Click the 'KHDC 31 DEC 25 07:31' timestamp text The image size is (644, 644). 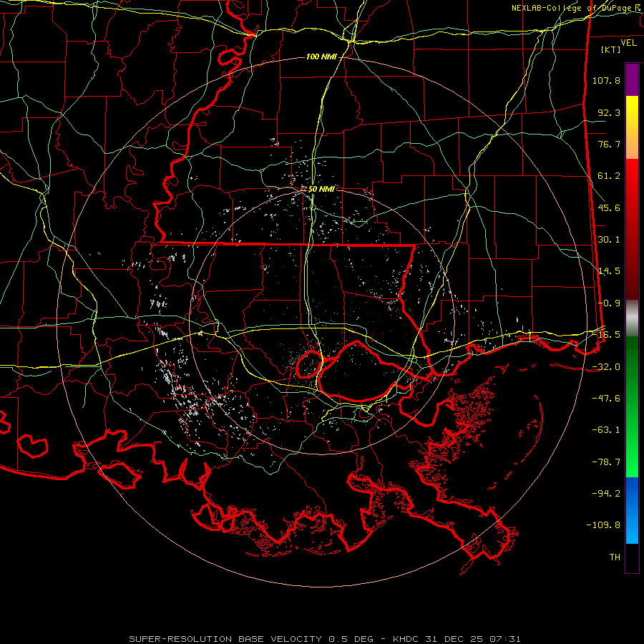coord(457,639)
